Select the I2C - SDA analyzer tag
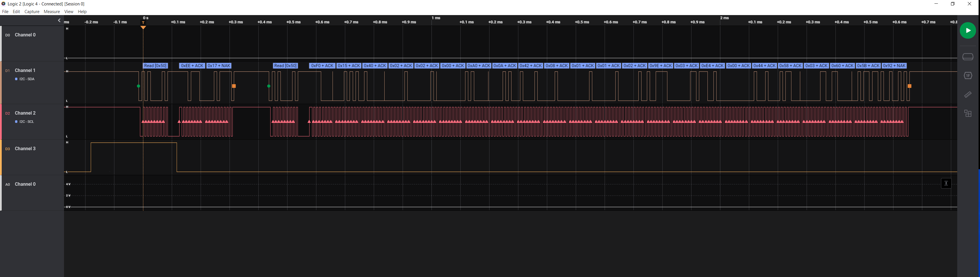Viewport: 980px width, 277px height. point(25,79)
